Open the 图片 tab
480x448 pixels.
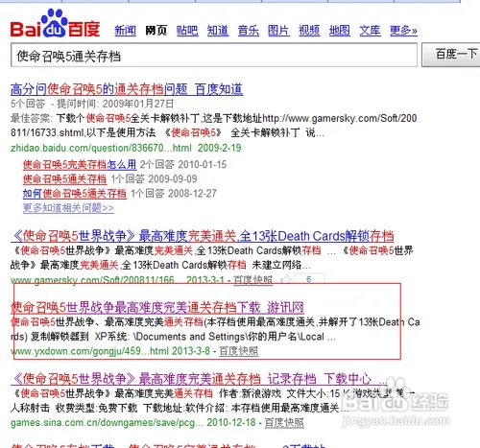pyautogui.click(x=278, y=31)
